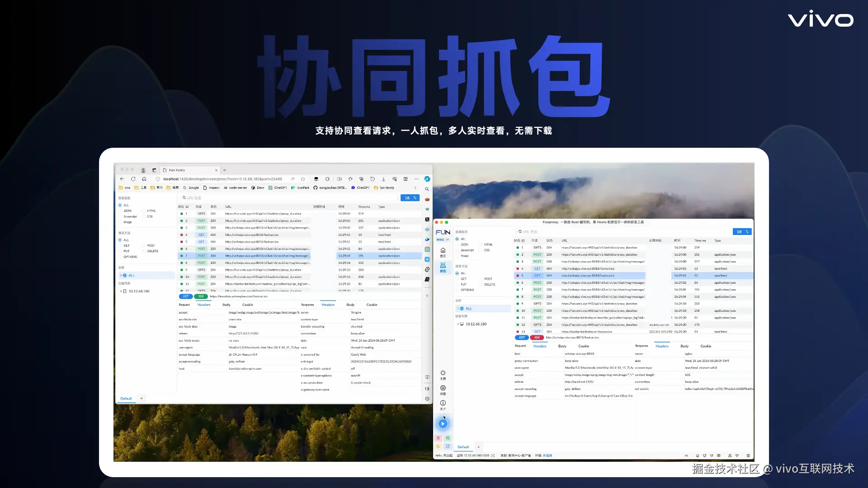Click the 主题 theme sun icon
868x488 pixels.
click(x=443, y=373)
